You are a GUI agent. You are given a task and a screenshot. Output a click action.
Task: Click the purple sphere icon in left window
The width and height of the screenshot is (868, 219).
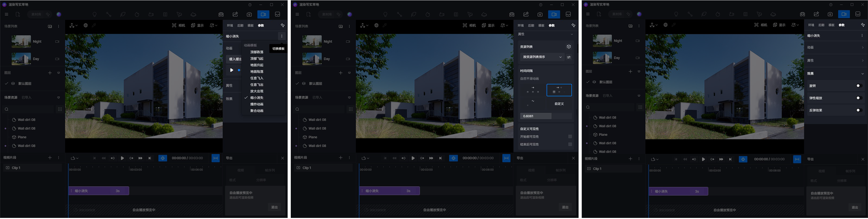click(x=59, y=14)
